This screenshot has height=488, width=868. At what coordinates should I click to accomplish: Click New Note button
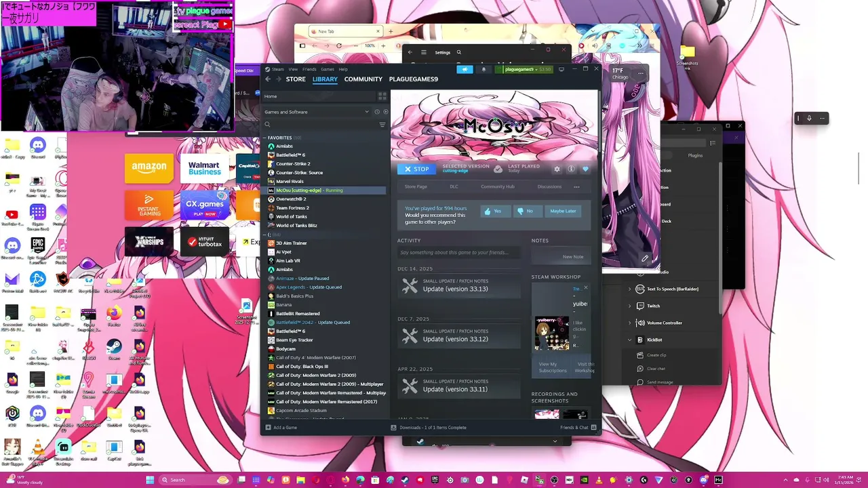573,257
